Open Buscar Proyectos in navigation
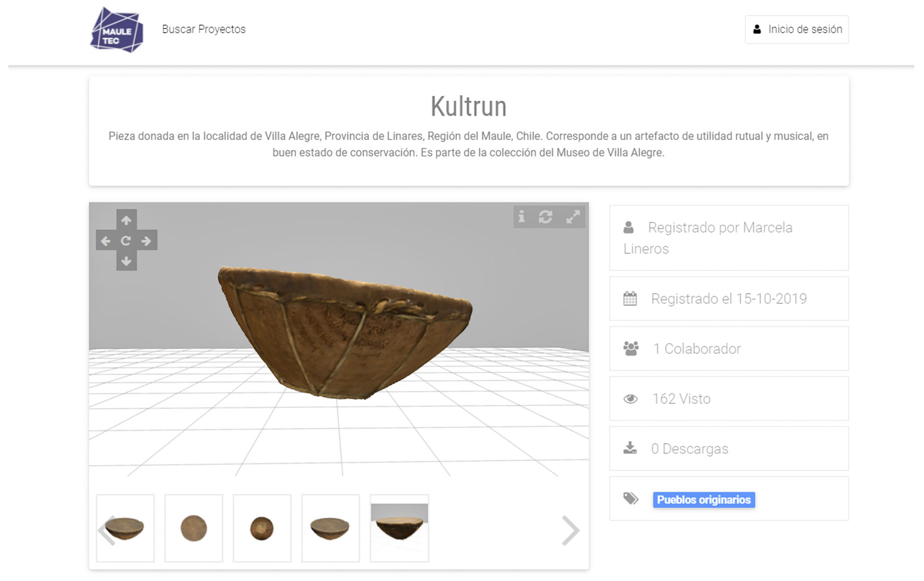 203,29
